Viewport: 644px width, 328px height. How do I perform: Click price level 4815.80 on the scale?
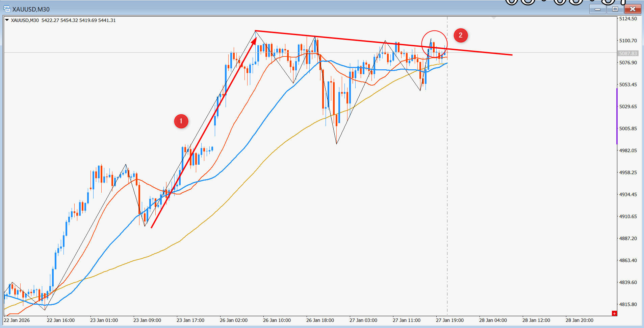click(x=628, y=304)
